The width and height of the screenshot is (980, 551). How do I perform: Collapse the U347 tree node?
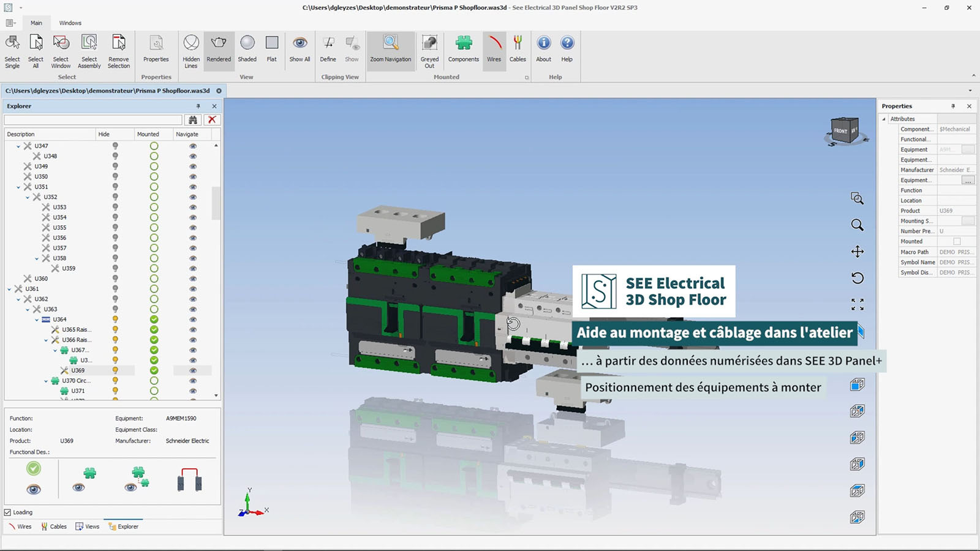pos(18,146)
